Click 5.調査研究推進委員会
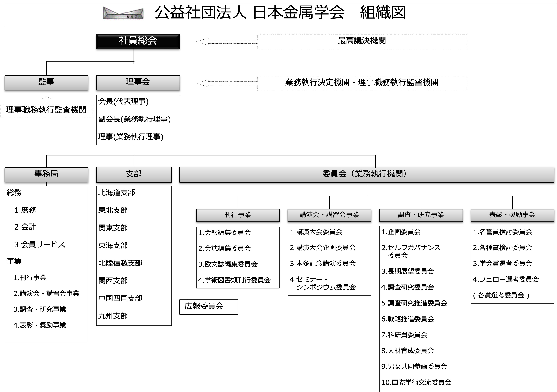The width and height of the screenshot is (557, 392). click(x=414, y=303)
